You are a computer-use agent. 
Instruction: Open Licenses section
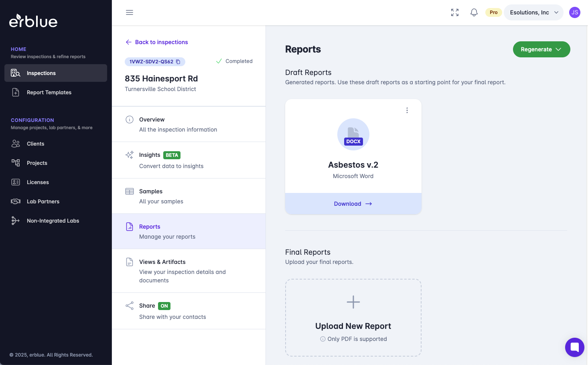click(x=56, y=182)
